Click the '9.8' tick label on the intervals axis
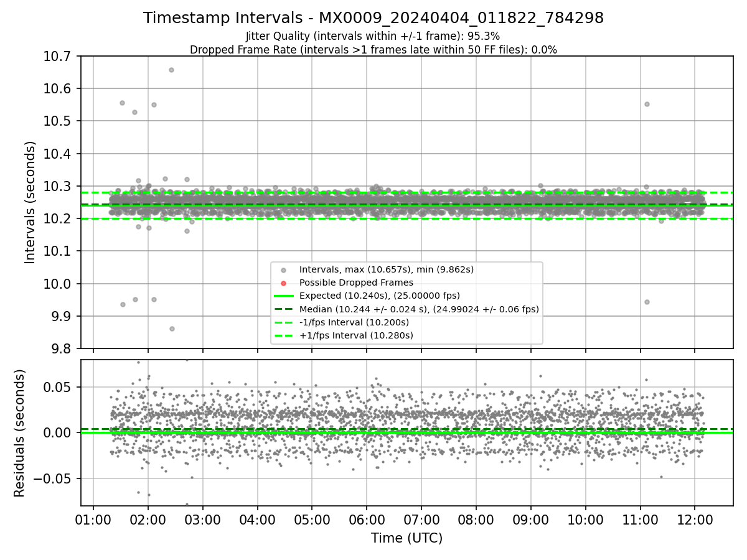This screenshot has width=747, height=560. (61, 348)
